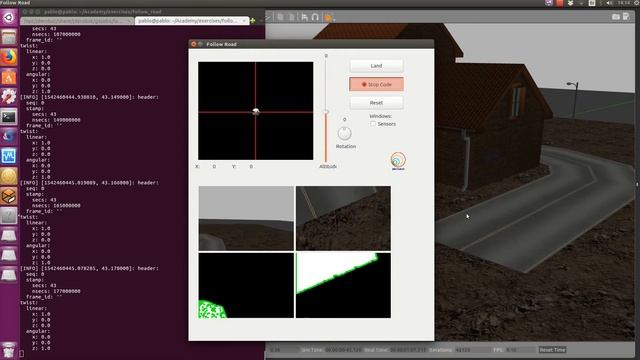Viewport: 640px width, 360px height.
Task: Switch to the first terminal tab
Action: pyautogui.click(x=77, y=20)
